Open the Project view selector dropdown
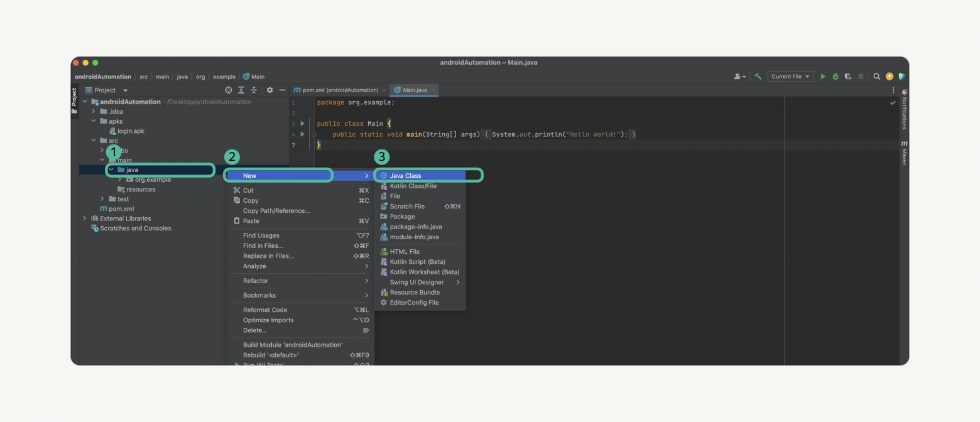 (x=107, y=90)
